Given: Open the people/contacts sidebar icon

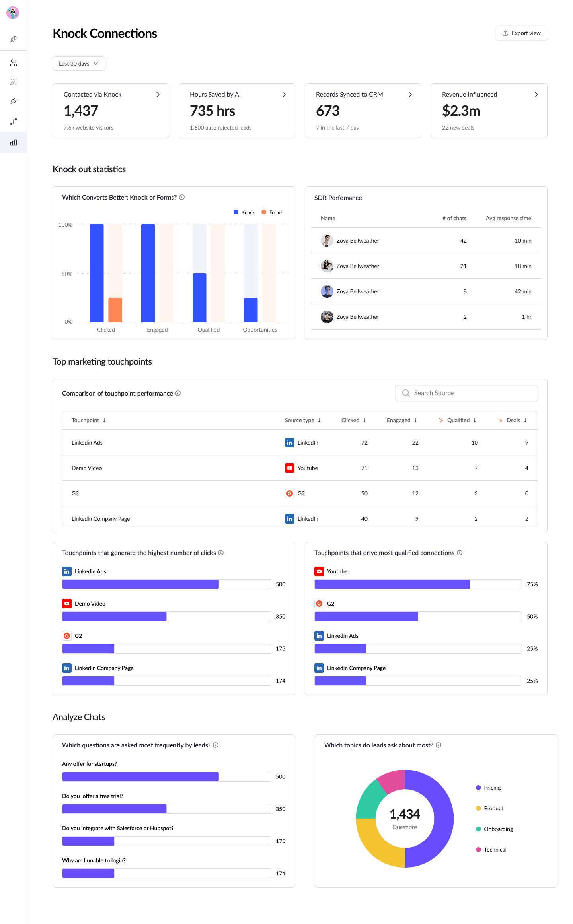Looking at the screenshot, I should [14, 63].
